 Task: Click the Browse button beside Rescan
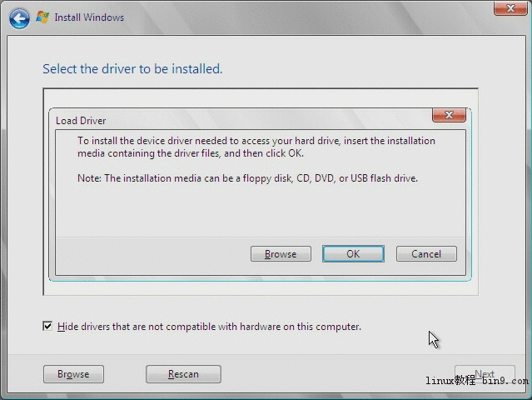tap(73, 374)
